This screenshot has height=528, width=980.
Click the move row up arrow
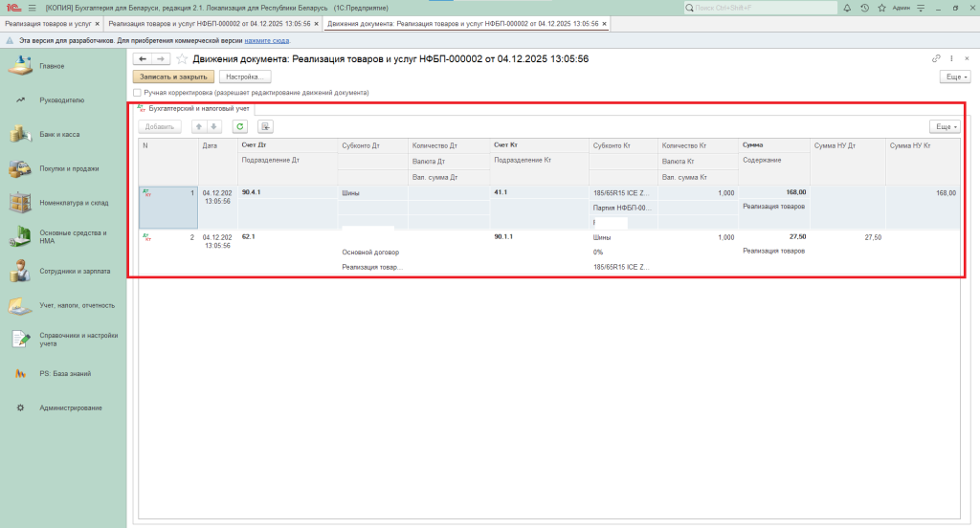click(x=199, y=126)
